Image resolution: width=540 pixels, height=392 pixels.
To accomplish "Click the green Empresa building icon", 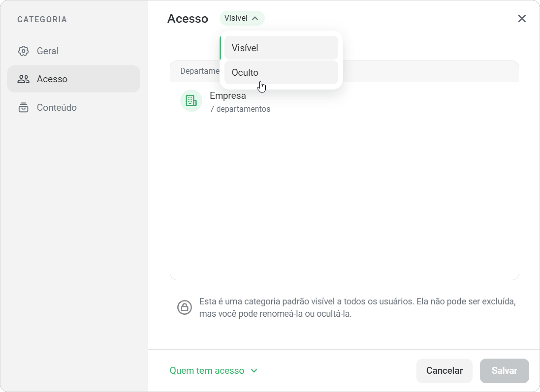I will (x=191, y=101).
